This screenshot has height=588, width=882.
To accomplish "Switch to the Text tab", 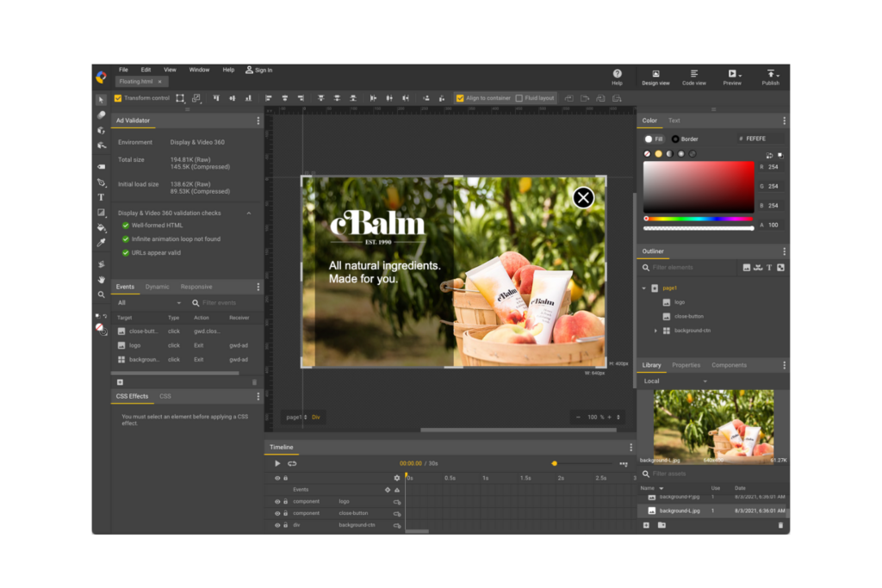I will tap(674, 121).
